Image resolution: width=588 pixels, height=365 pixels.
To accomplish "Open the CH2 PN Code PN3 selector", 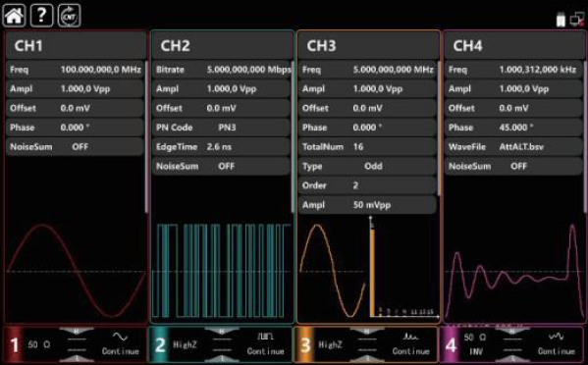I will (221, 128).
